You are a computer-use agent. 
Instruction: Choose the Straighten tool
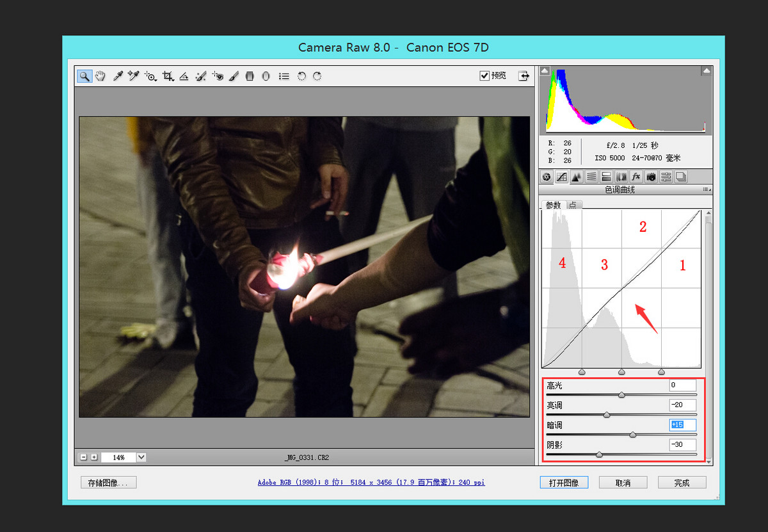click(x=184, y=76)
